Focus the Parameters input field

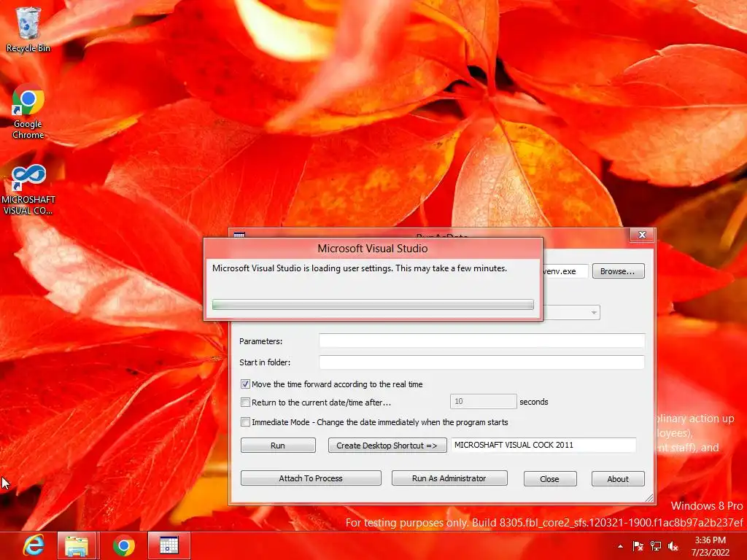(481, 341)
